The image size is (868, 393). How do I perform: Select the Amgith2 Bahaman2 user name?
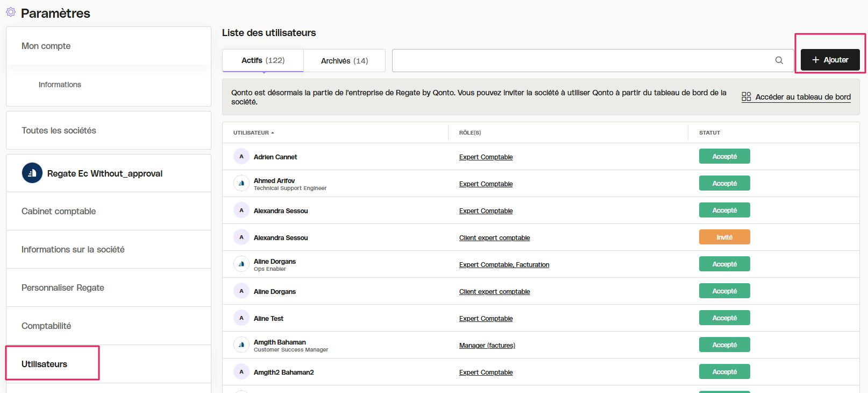pos(283,373)
